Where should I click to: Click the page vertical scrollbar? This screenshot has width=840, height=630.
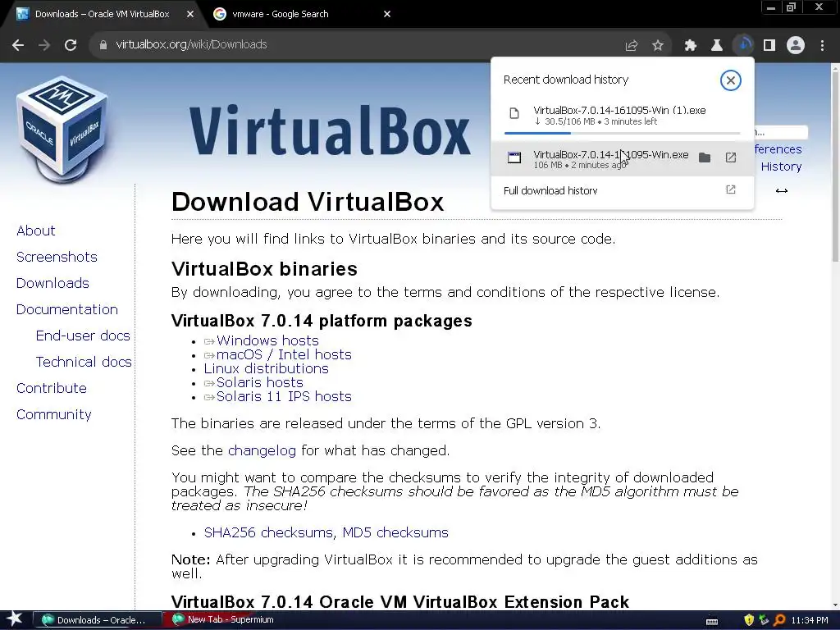pyautogui.click(x=834, y=166)
